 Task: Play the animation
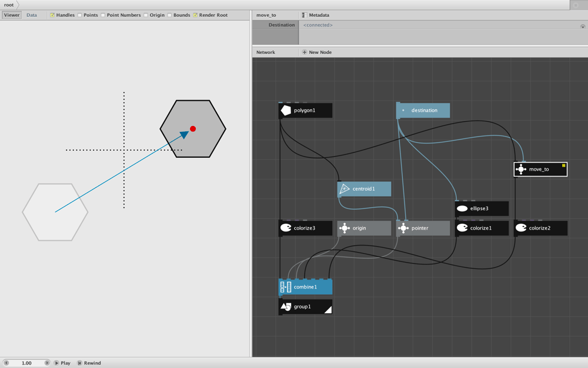click(62, 363)
